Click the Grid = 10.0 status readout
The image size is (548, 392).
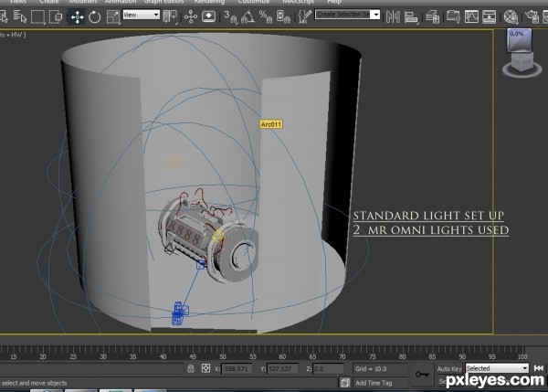coord(371,368)
